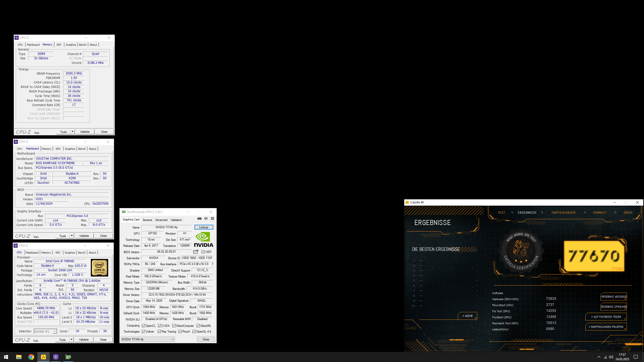Open the EMPFEHLUNGEN tab in Catzilla
The width and height of the screenshot is (644, 362).
point(563,212)
